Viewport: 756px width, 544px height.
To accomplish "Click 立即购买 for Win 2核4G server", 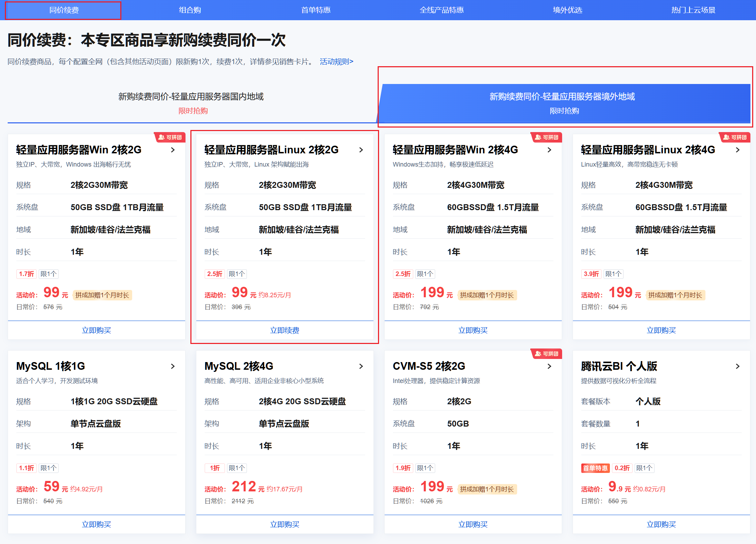I will (473, 330).
